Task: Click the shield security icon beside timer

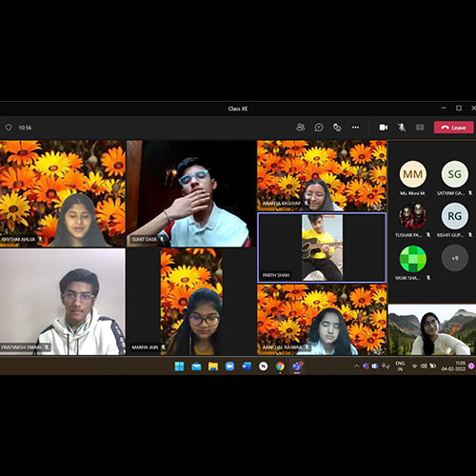Action: pyautogui.click(x=9, y=128)
